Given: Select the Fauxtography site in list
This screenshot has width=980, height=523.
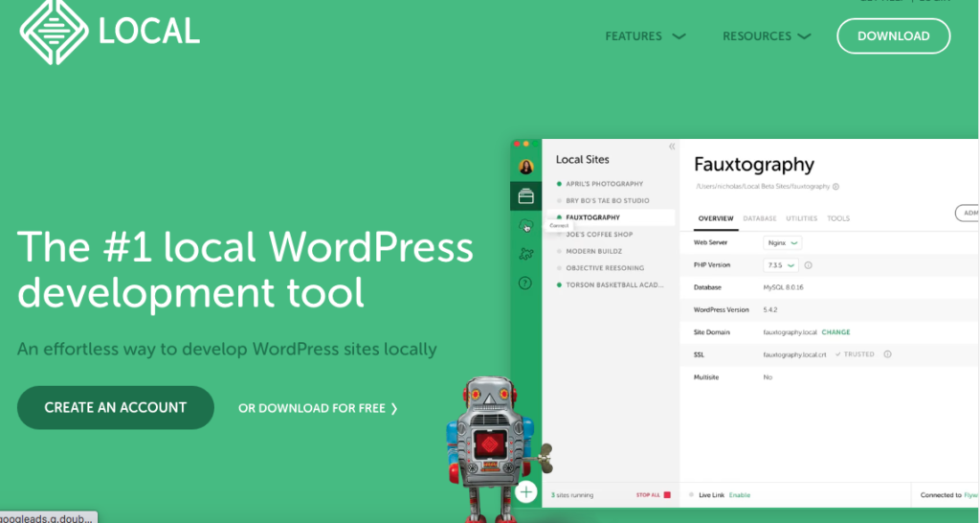Looking at the screenshot, I should pyautogui.click(x=592, y=217).
